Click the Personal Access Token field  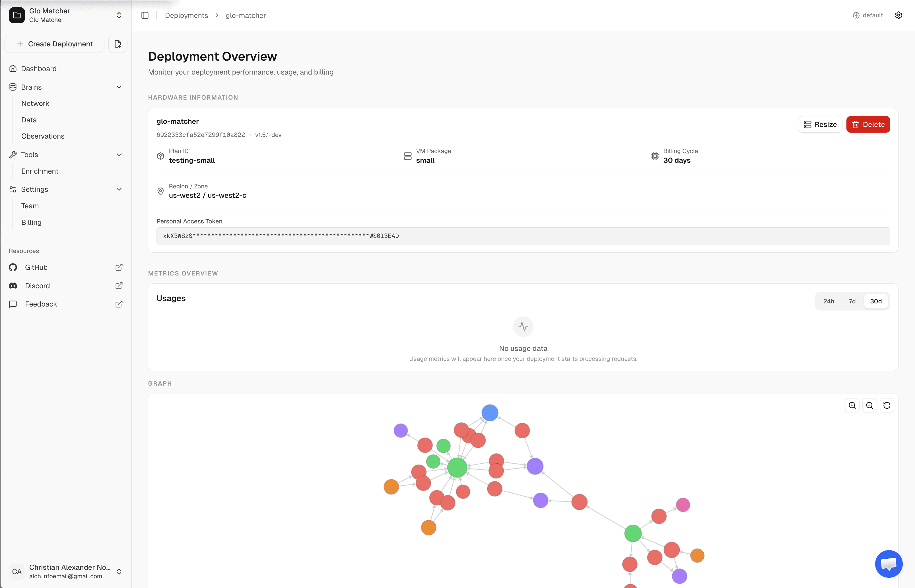523,236
